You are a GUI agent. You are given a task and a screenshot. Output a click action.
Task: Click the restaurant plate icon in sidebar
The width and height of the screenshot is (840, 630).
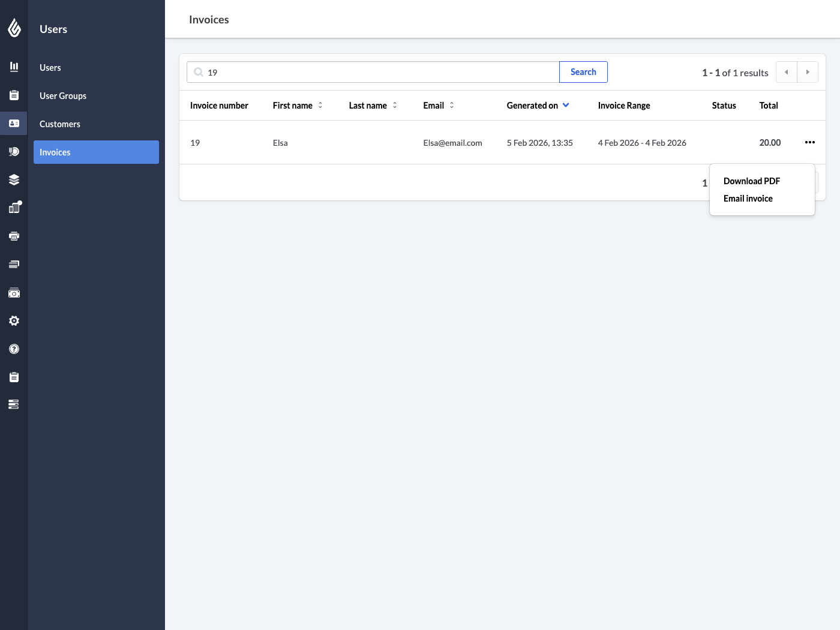click(x=14, y=151)
